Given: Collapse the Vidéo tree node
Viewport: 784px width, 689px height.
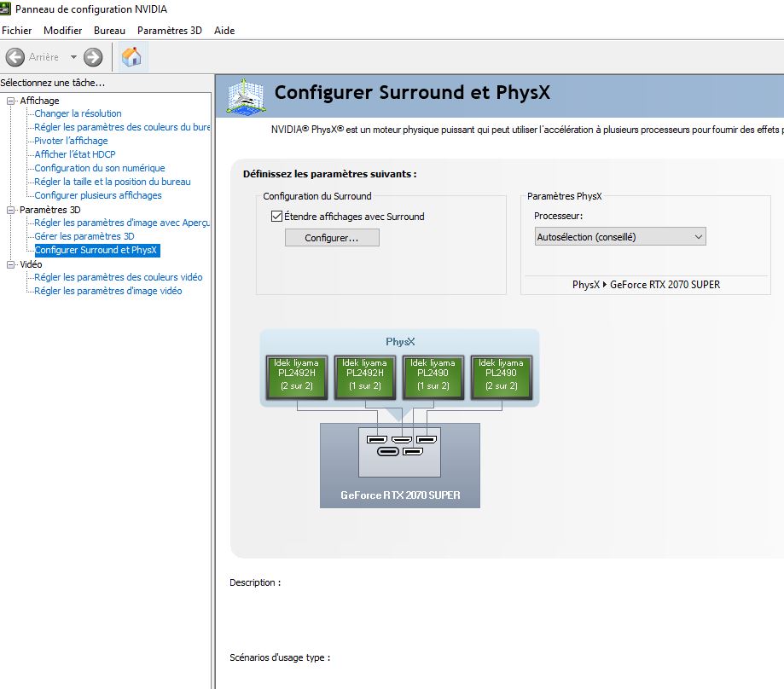Looking at the screenshot, I should [10, 264].
